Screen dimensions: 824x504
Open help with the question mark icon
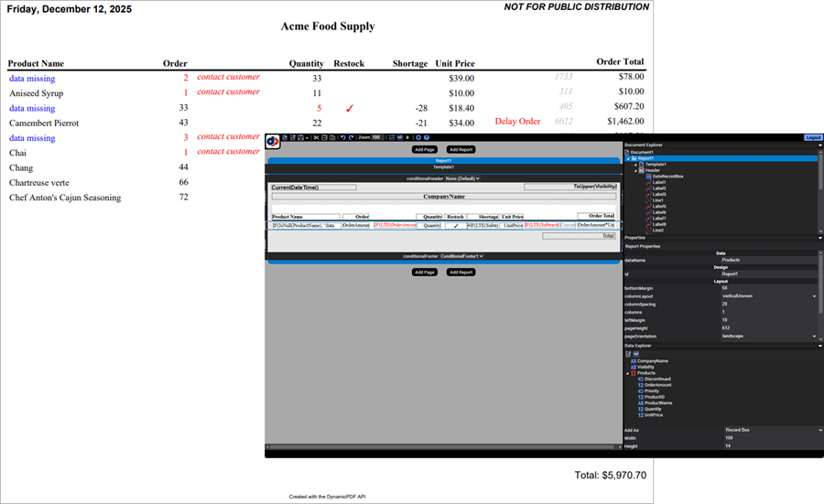[x=426, y=137]
